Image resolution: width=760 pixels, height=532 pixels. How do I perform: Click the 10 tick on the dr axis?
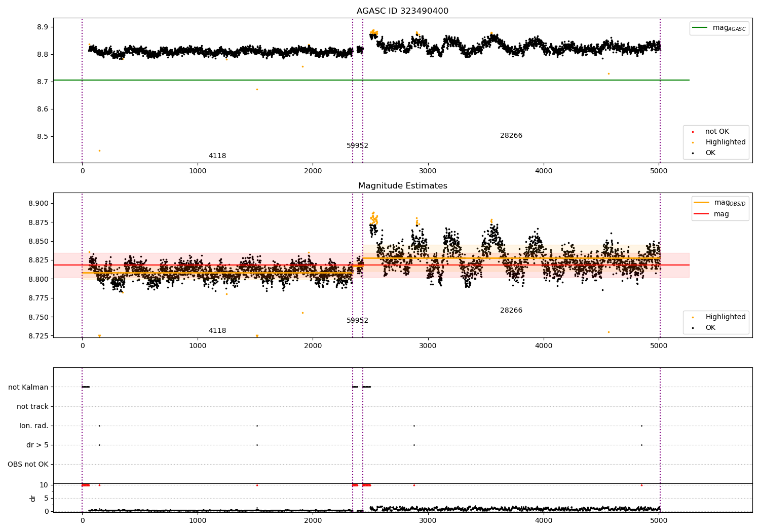44,485
